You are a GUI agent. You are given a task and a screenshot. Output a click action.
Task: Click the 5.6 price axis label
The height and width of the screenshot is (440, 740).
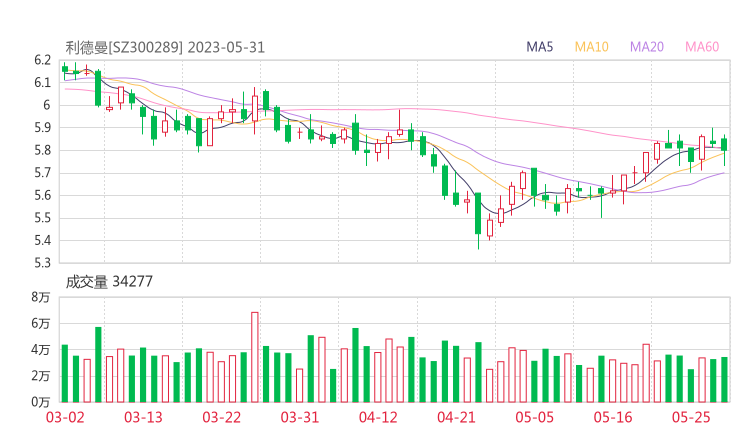coord(42,195)
